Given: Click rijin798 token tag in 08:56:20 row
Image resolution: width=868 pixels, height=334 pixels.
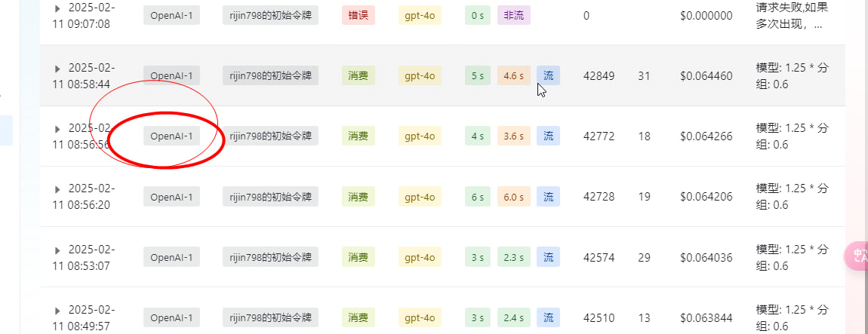Looking at the screenshot, I should pyautogui.click(x=271, y=196).
